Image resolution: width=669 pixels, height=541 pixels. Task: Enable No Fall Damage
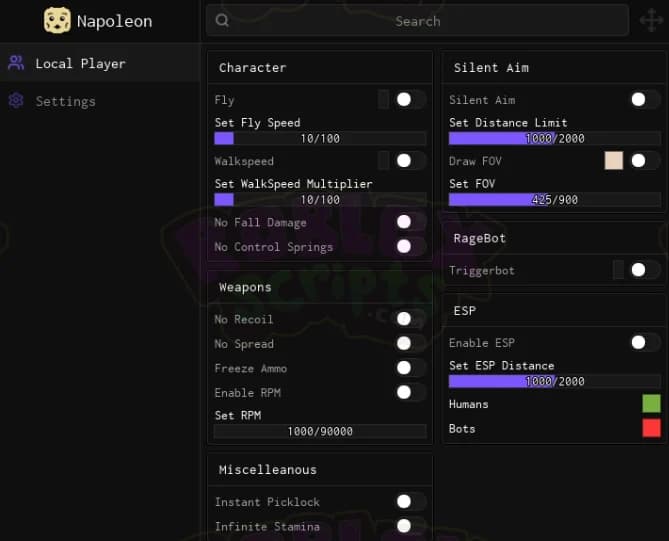(410, 222)
